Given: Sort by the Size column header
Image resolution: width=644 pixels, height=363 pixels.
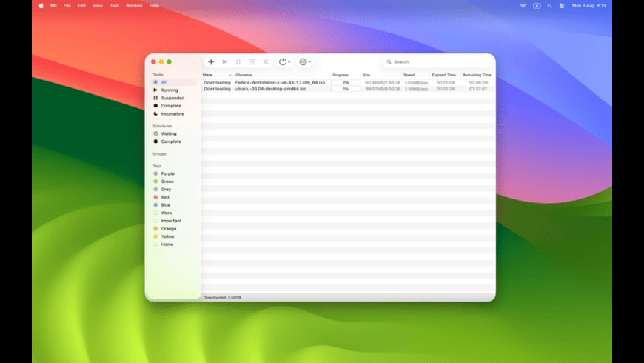Looking at the screenshot, I should pos(381,75).
